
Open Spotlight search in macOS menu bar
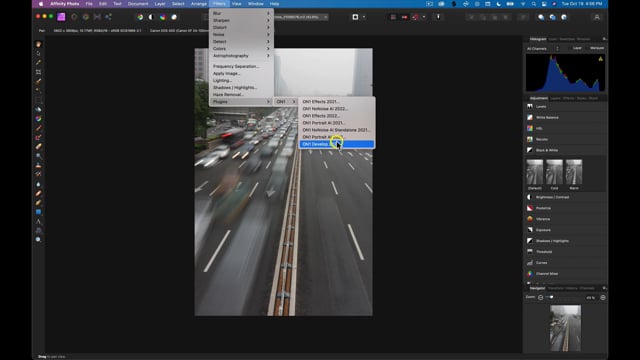(533, 4)
